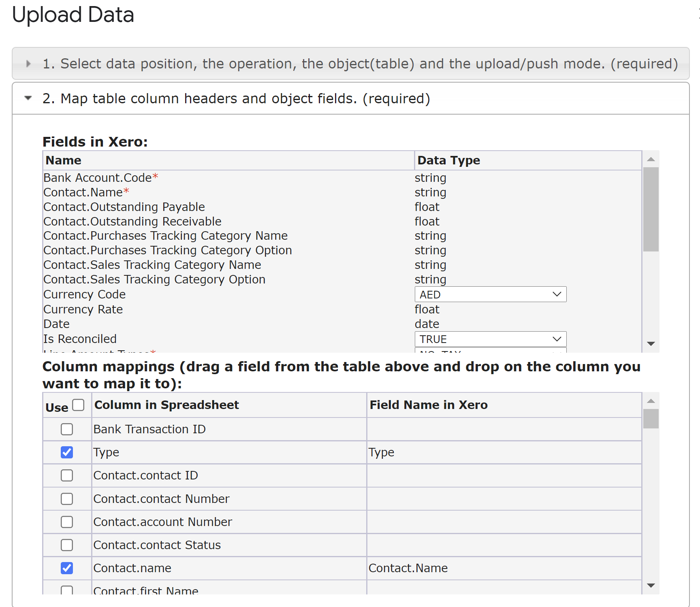Click the date data type value
Screen dimensions: 700x607
pyautogui.click(x=427, y=324)
